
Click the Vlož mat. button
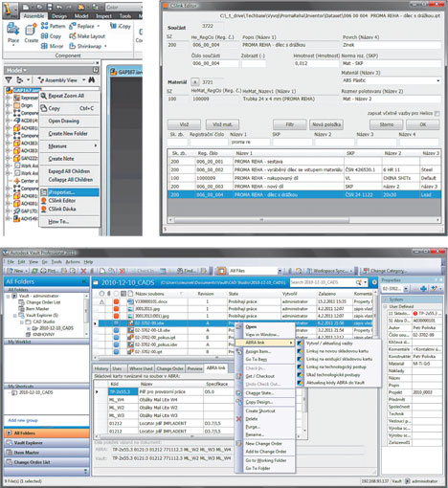[222, 124]
